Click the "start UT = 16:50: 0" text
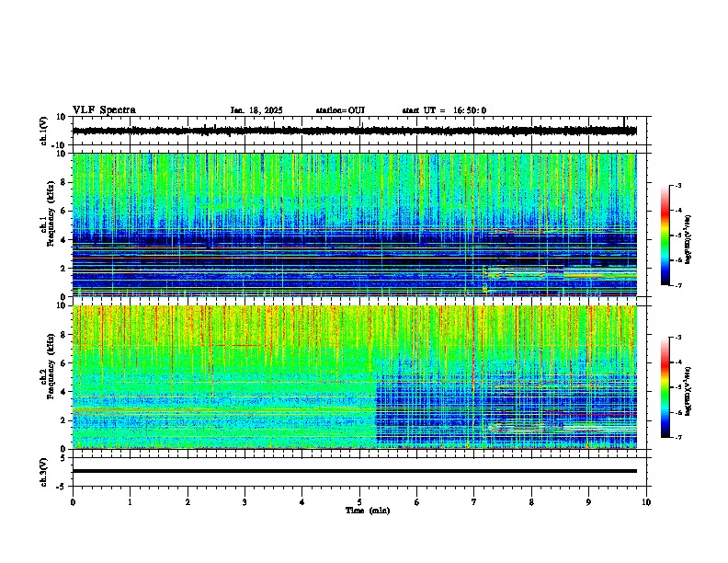The width and height of the screenshot is (728, 563). tap(444, 110)
